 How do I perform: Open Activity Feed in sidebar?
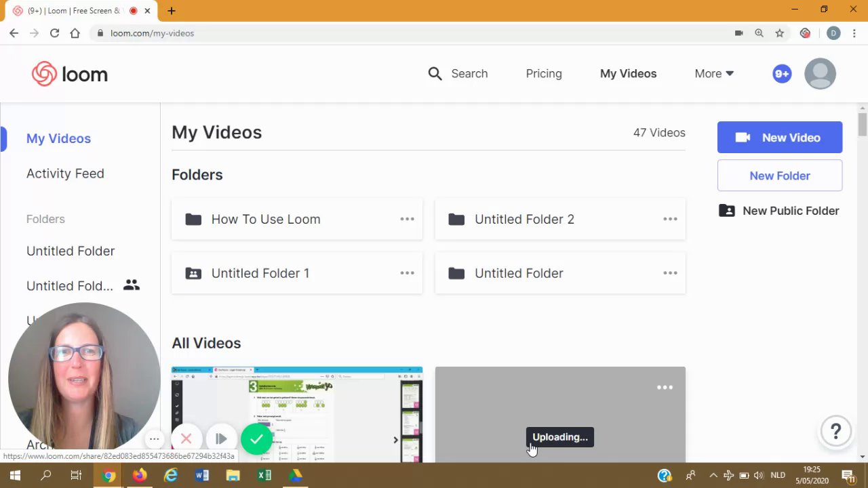(x=65, y=174)
